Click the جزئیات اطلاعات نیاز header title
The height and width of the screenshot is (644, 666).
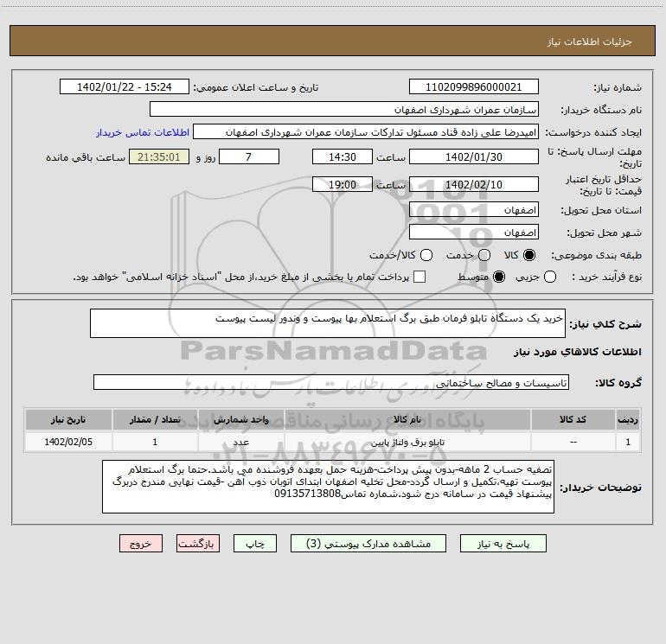590,41
